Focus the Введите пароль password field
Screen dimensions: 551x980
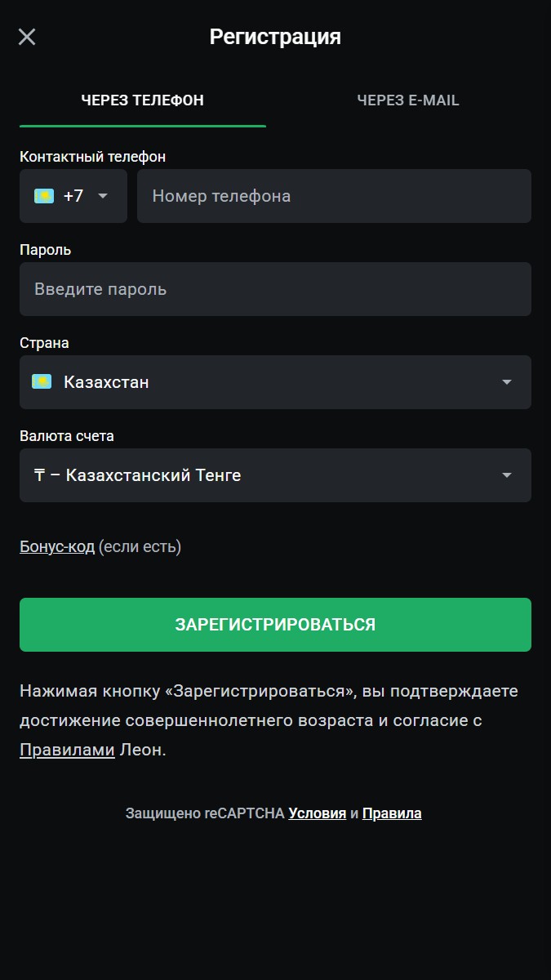275,289
